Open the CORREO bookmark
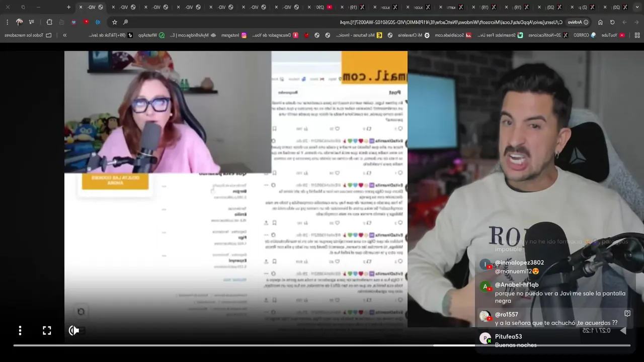Image resolution: width=644 pixels, height=362 pixels. tap(584, 35)
